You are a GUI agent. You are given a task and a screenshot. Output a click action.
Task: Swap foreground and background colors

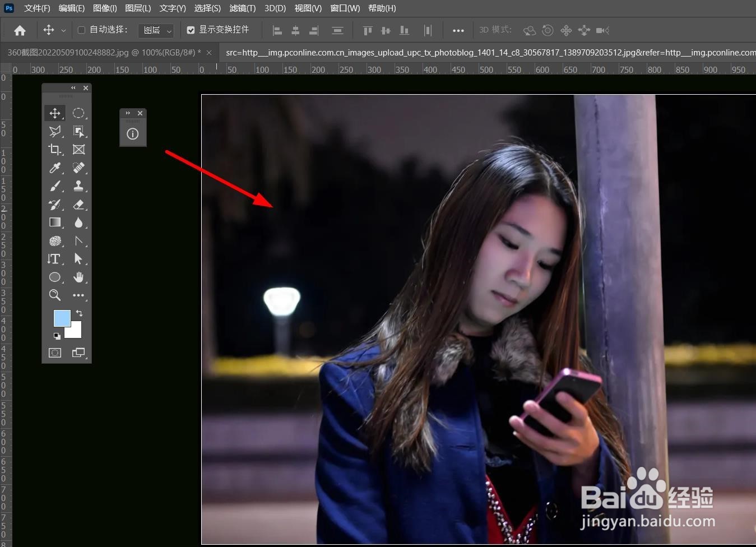click(x=79, y=313)
